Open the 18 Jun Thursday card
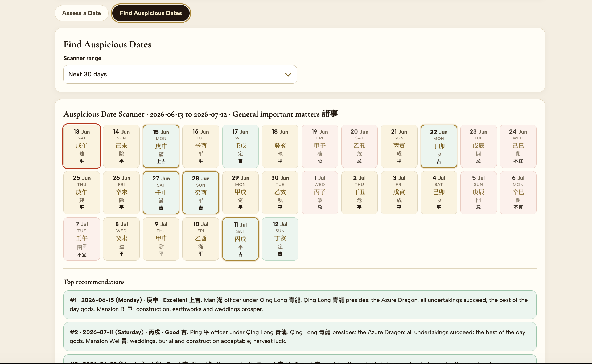The width and height of the screenshot is (592, 364). point(280,146)
